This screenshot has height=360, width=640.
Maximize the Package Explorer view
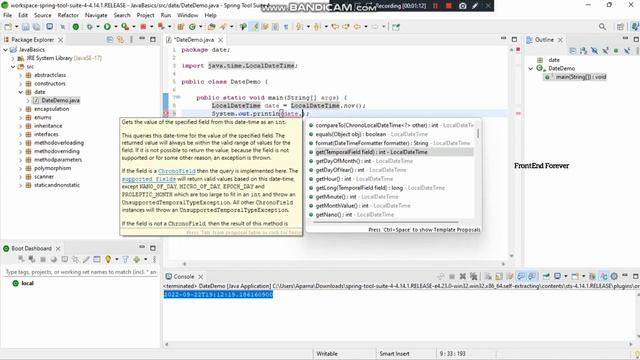coord(153,40)
